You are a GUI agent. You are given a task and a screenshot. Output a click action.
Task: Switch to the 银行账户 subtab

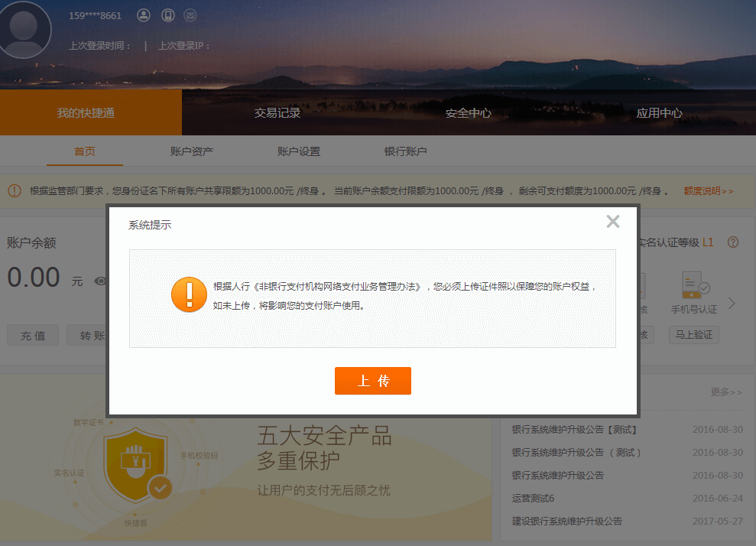[404, 151]
